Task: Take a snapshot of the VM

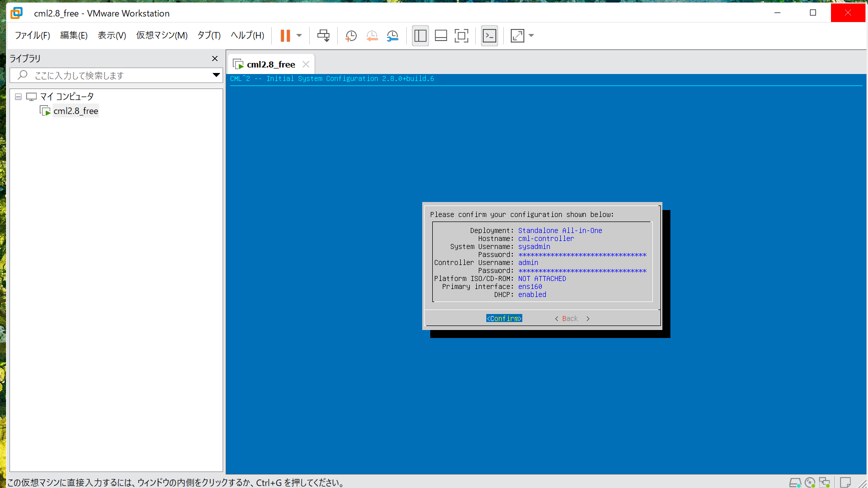Action: tap(351, 35)
